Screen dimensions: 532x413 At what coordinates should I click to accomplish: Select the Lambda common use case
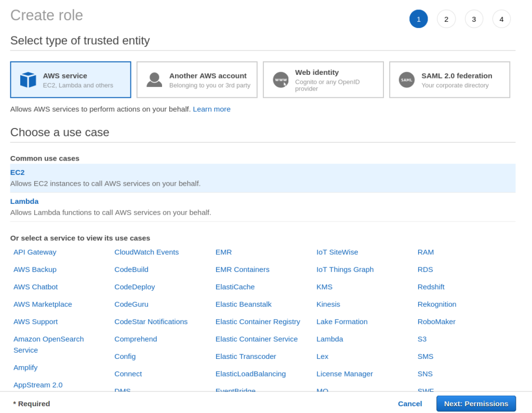[24, 201]
